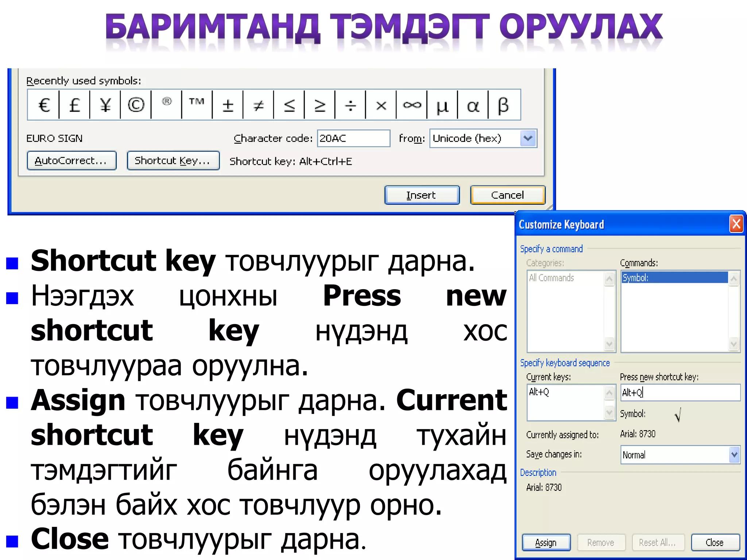This screenshot has height=560, width=747.
Task: Select the micro mu symbol
Action: (442, 105)
